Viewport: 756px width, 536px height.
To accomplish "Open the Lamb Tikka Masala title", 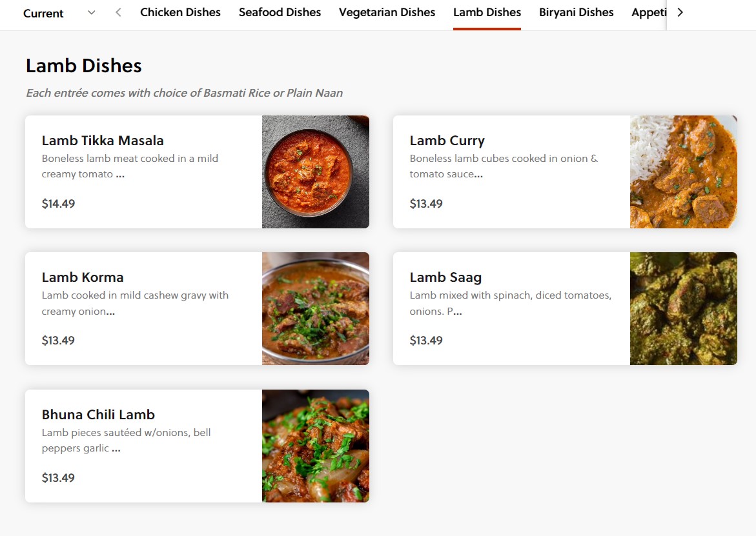I will click(x=103, y=141).
